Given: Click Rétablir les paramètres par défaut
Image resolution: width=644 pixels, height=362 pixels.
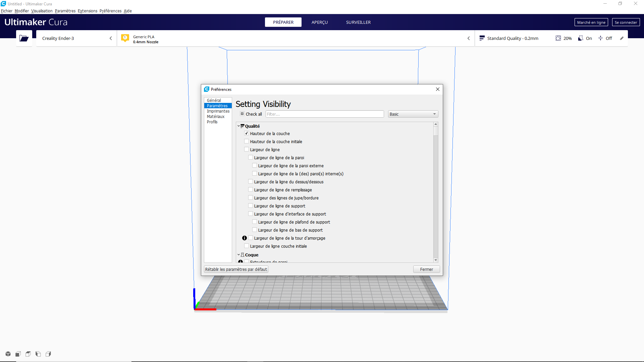Looking at the screenshot, I should [x=236, y=269].
